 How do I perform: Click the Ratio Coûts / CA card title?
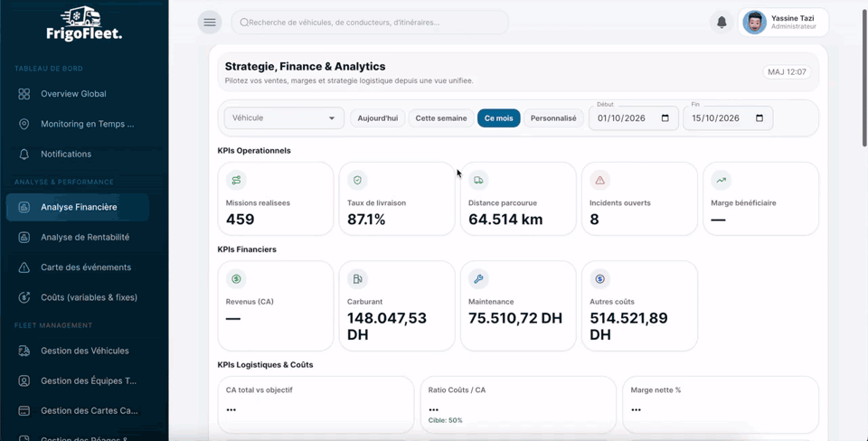coord(457,390)
